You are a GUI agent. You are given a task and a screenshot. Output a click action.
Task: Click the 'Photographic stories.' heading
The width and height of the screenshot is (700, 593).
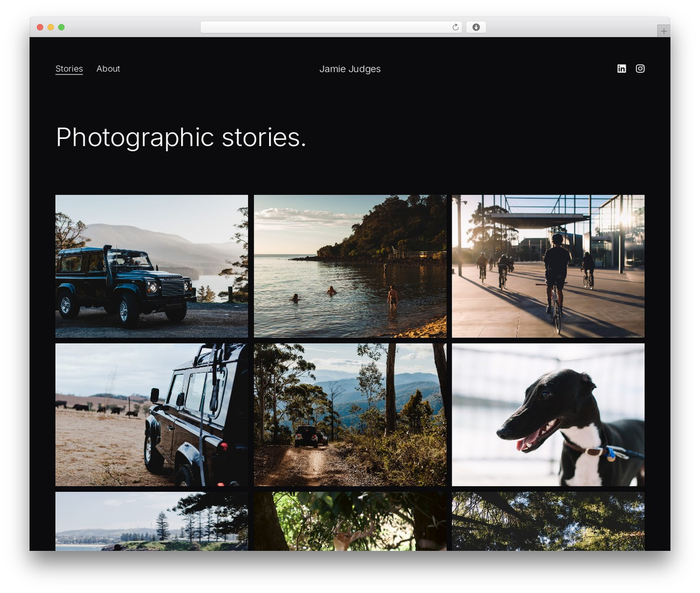[x=181, y=138]
